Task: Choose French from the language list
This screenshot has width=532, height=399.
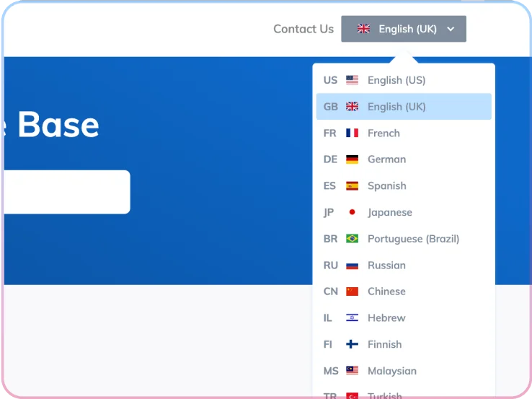Action: click(404, 133)
